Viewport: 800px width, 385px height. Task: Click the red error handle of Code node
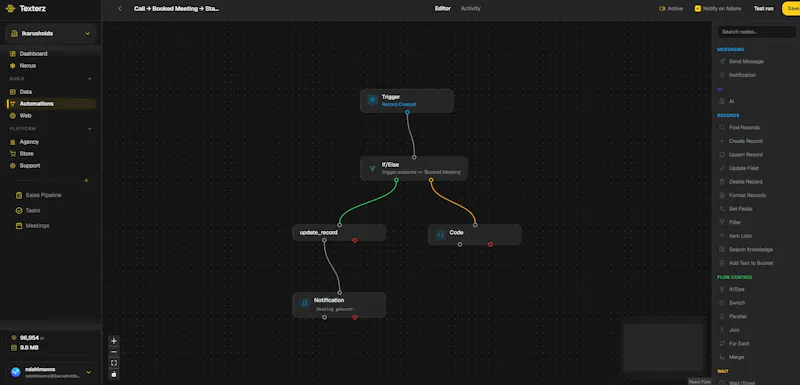[x=490, y=244]
